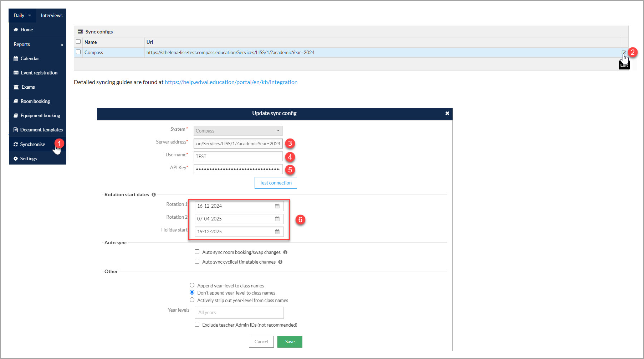Open Calendar from the sidebar
This screenshot has width=644, height=359.
[x=37, y=59]
